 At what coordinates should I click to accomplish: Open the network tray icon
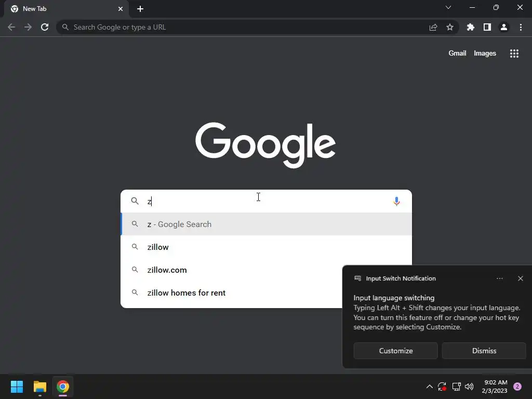point(456,387)
